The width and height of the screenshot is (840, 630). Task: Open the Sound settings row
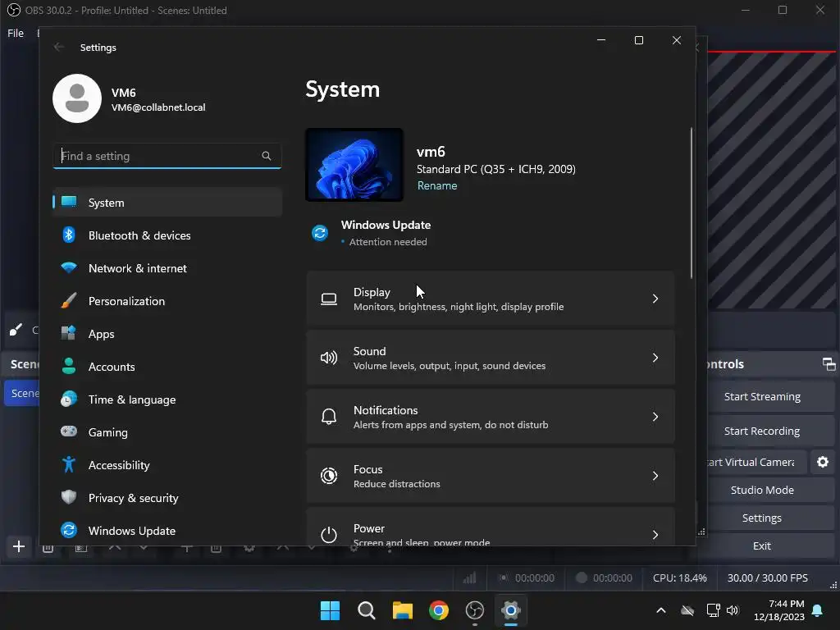coord(491,358)
